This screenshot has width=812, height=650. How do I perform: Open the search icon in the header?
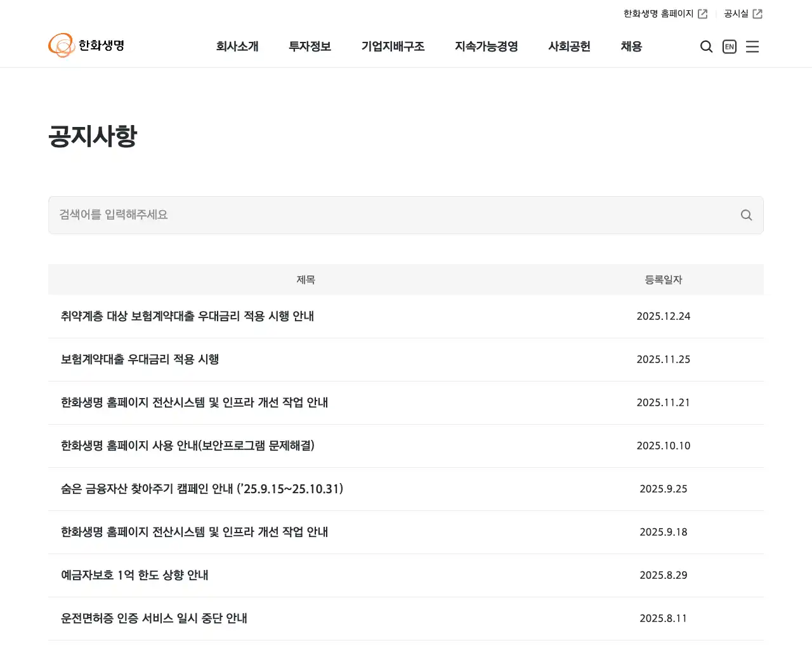(x=706, y=46)
